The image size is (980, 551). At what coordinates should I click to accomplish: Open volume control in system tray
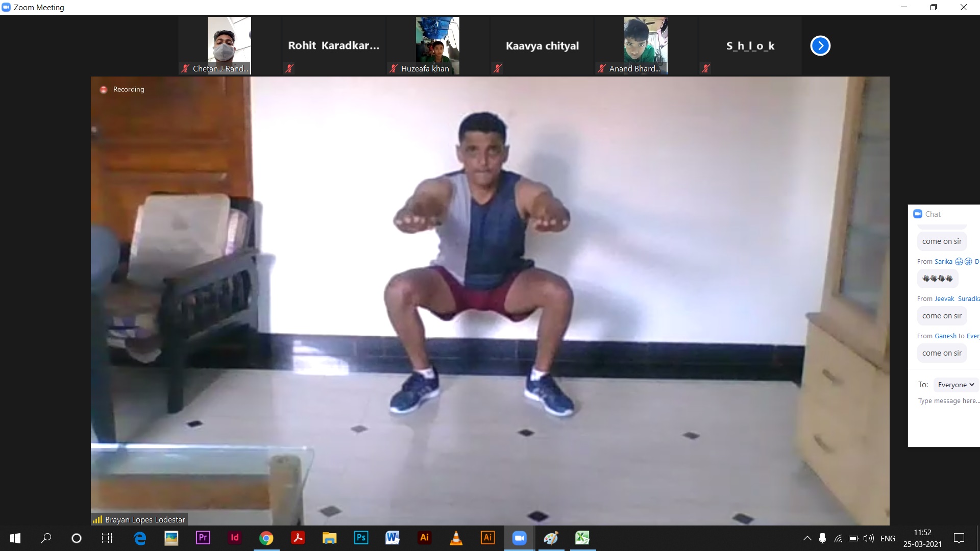tap(869, 538)
